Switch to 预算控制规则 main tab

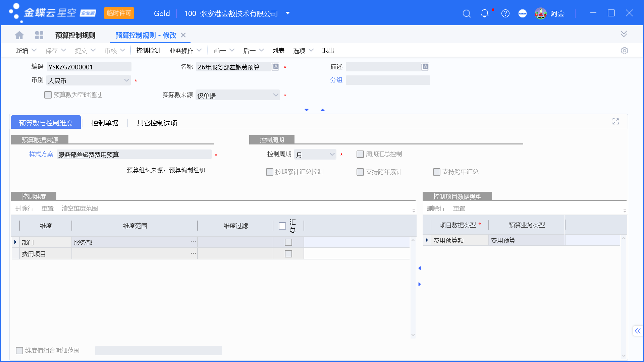coord(75,35)
